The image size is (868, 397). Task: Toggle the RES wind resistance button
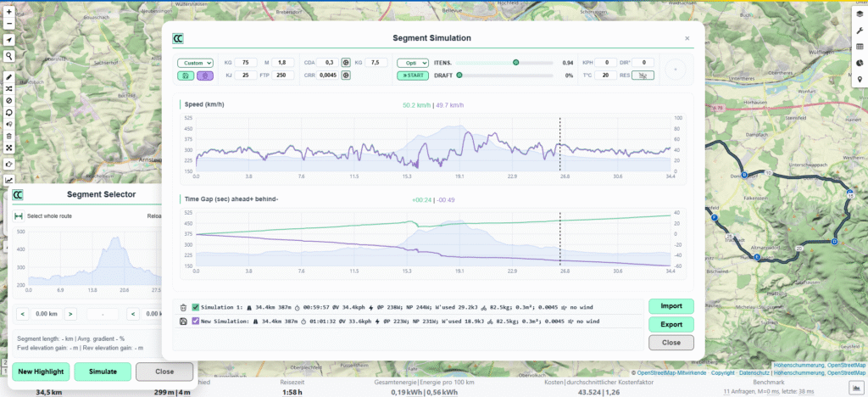(x=643, y=75)
